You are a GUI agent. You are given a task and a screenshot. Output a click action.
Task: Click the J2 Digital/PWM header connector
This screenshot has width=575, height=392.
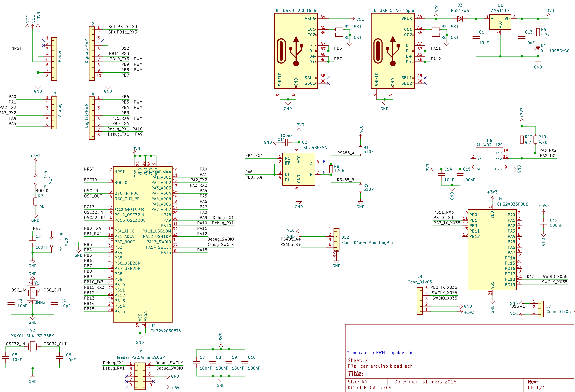[x=92, y=54]
